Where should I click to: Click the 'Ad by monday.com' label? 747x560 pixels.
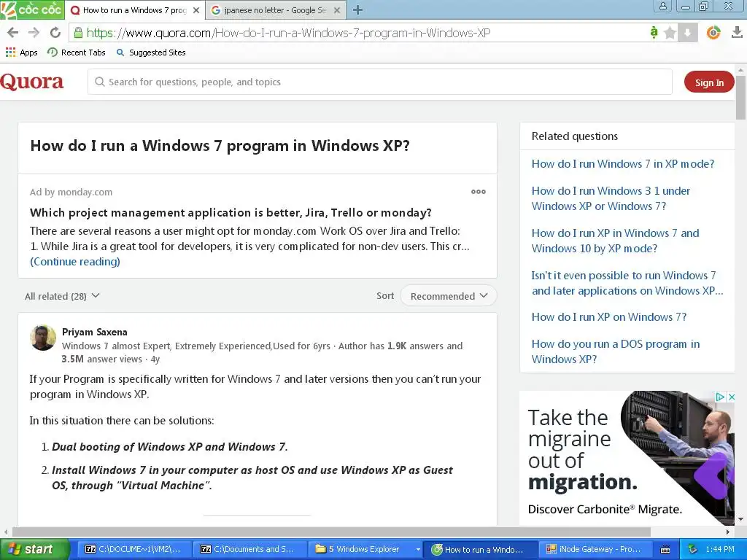click(71, 192)
